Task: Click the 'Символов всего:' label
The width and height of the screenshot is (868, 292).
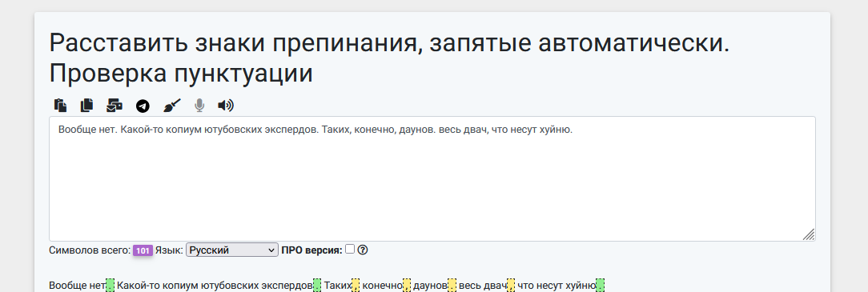Action: [x=90, y=250]
